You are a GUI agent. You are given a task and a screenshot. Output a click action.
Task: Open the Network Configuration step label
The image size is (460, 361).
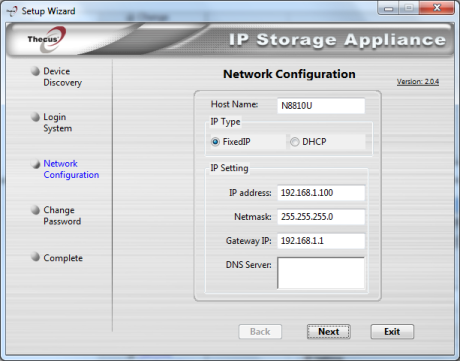point(71,169)
